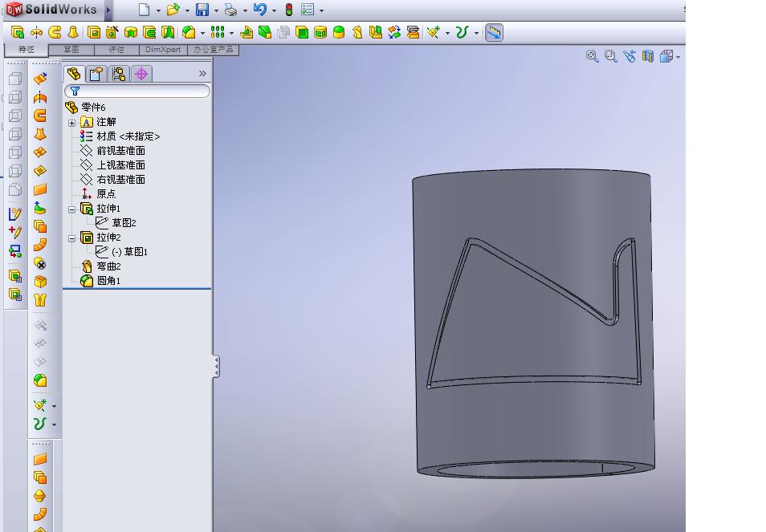Screen dimensions: 766x532
Task: Click the Extruded Boss/Base icon in Features toolbar
Action: click(x=17, y=33)
